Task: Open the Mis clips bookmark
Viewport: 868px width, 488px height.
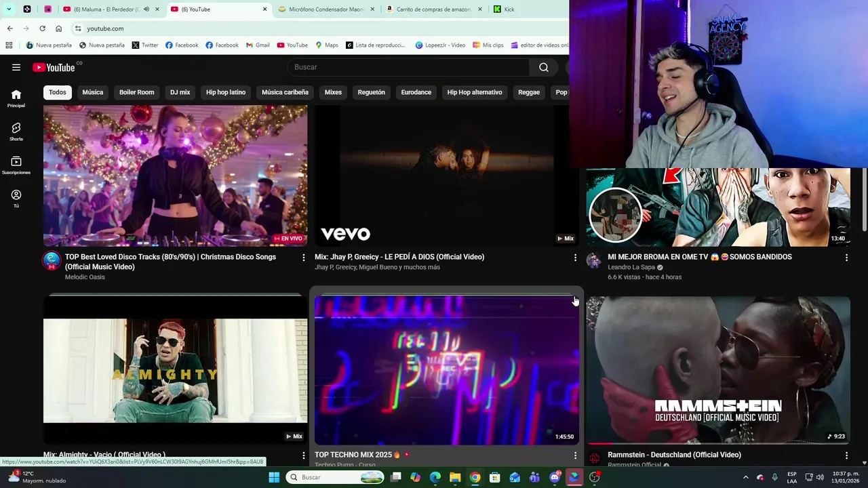Action: 488,45
